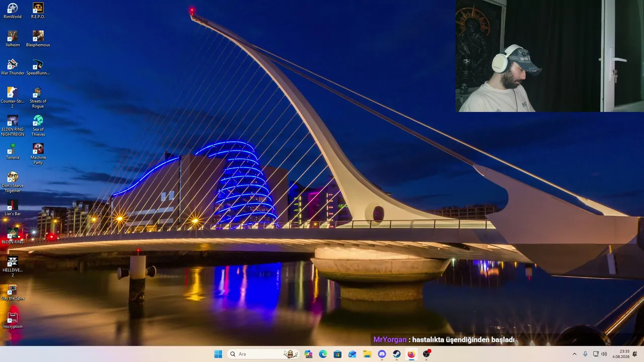The height and width of the screenshot is (362, 644).
Task: Select the War Thunder desktop icon
Action: pyautogui.click(x=13, y=67)
